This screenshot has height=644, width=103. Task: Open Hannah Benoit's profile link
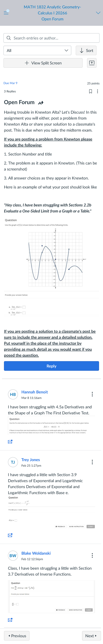coord(34,392)
